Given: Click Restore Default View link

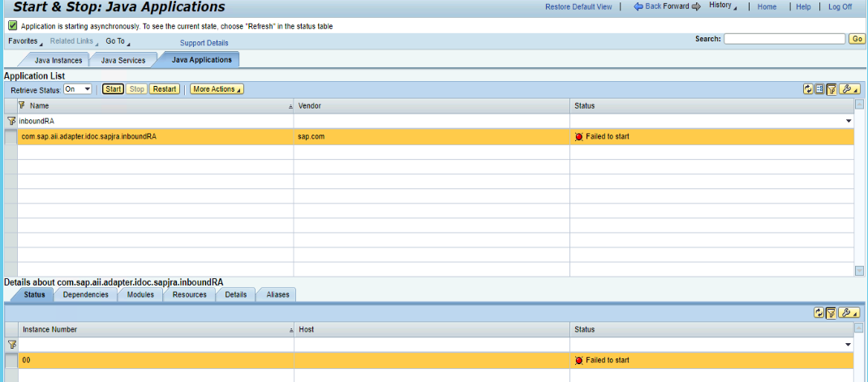Looking at the screenshot, I should point(578,6).
